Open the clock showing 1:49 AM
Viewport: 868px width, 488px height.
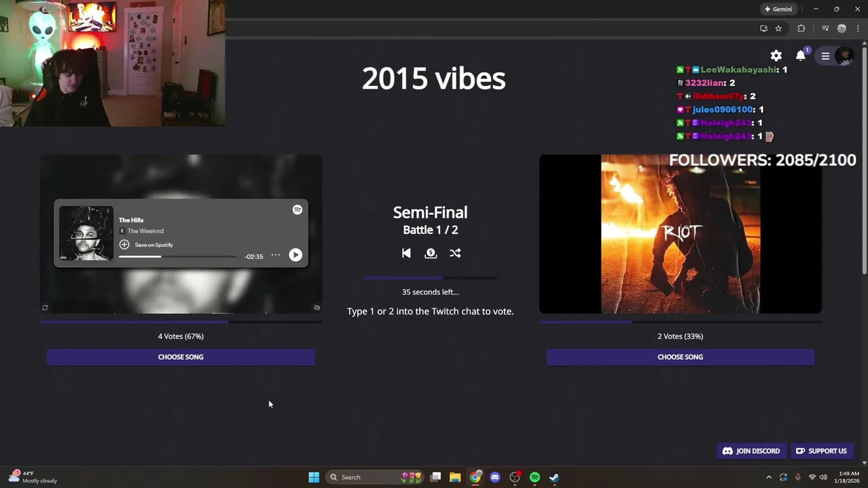pyautogui.click(x=848, y=477)
